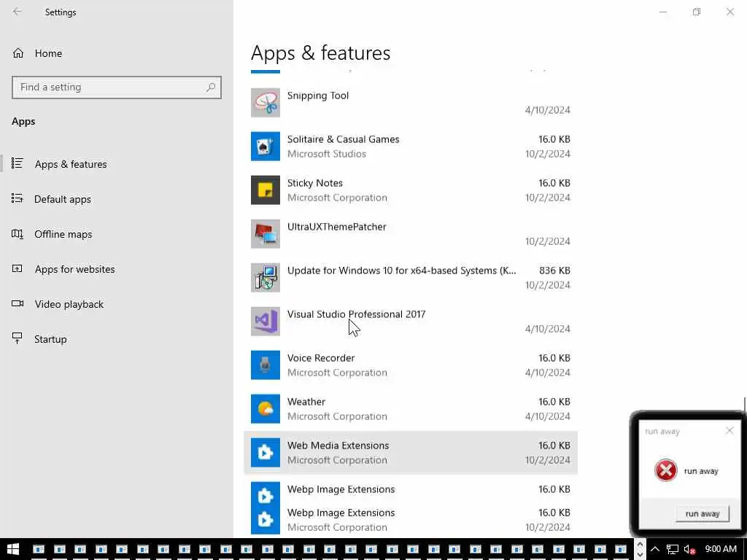This screenshot has width=747, height=560.
Task: Click the run away button in dialog
Action: point(703,514)
